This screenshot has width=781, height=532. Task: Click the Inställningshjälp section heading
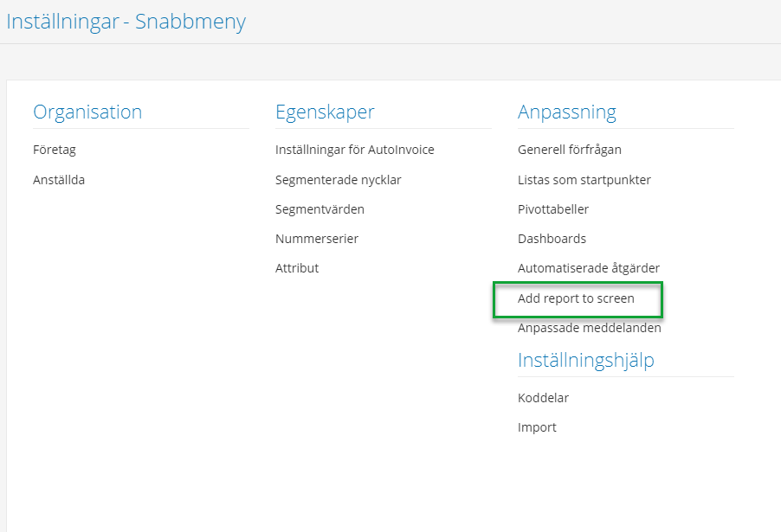point(585,360)
